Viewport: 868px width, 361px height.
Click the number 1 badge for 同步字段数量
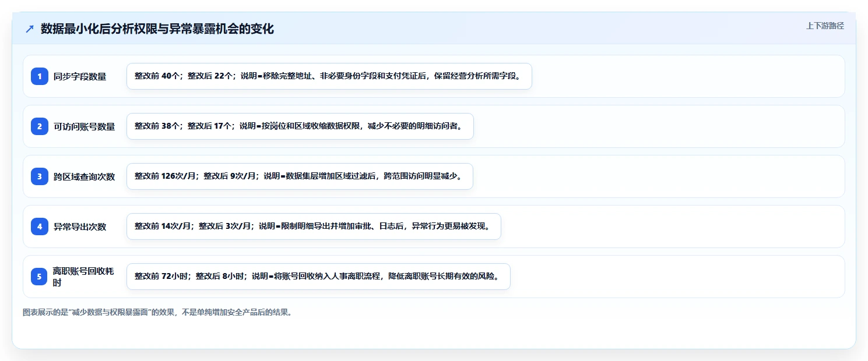pyautogui.click(x=40, y=76)
